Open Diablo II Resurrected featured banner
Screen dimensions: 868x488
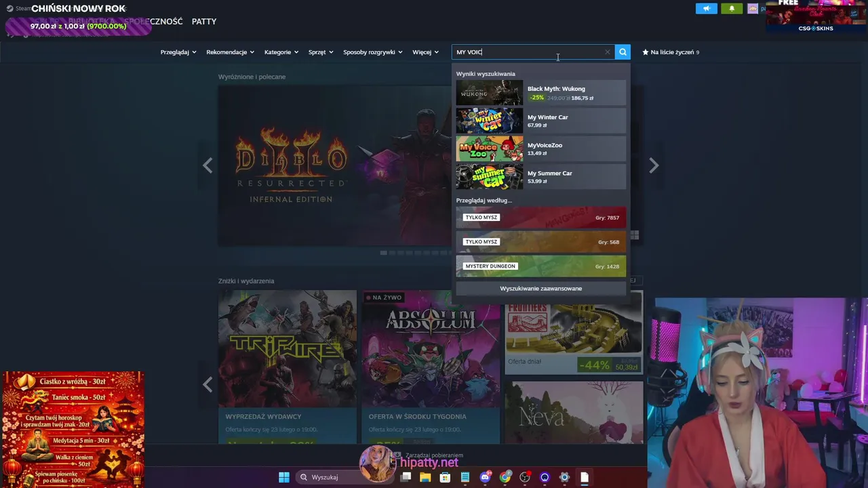coord(335,165)
